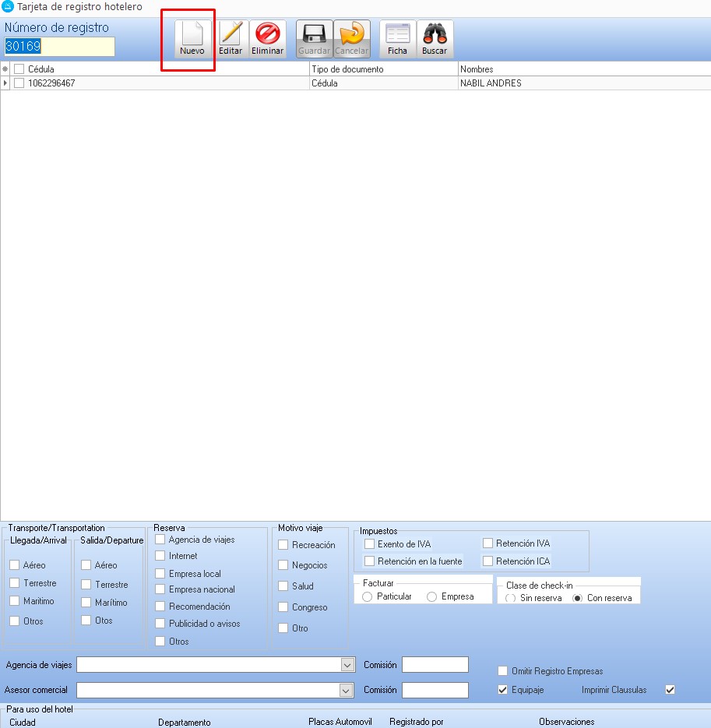
Task: Check the Internet reservation option
Action: pyautogui.click(x=160, y=556)
